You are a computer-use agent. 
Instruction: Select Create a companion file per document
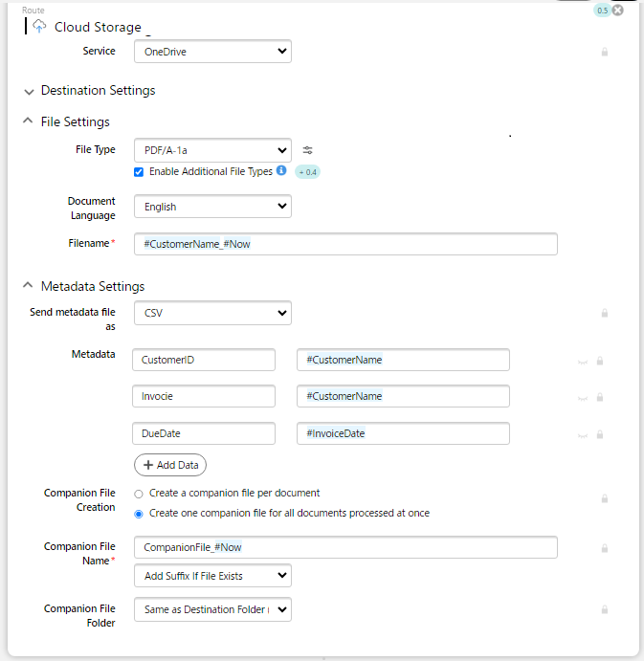tap(139, 494)
